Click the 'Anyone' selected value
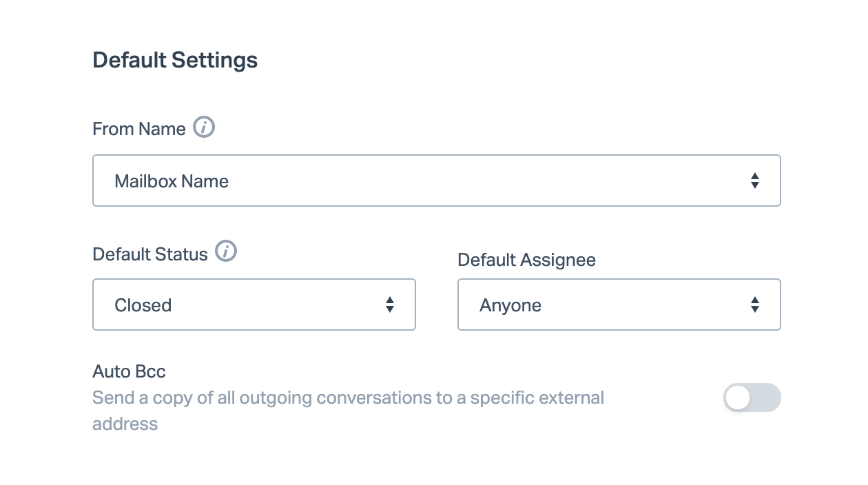 [510, 305]
